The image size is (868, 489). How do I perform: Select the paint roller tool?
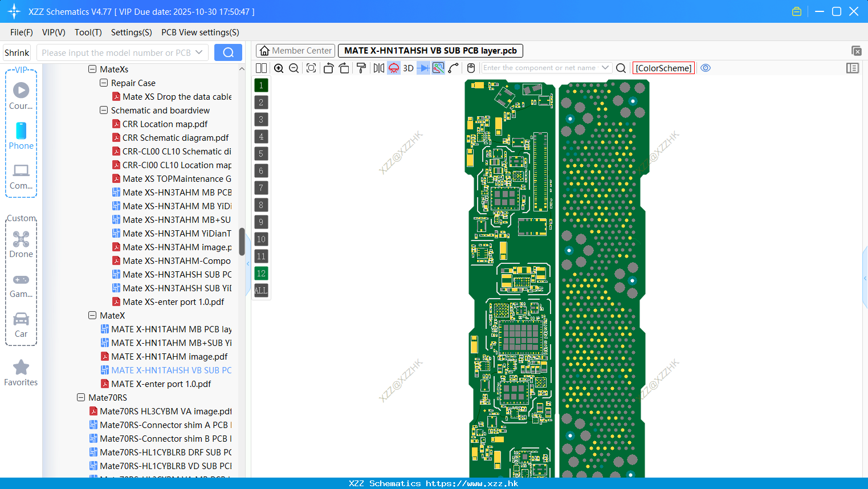(361, 68)
